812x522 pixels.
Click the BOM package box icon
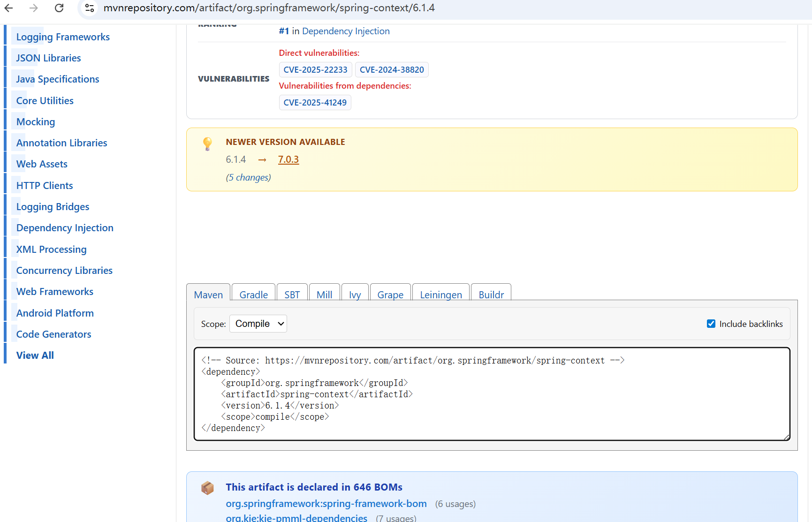point(207,488)
